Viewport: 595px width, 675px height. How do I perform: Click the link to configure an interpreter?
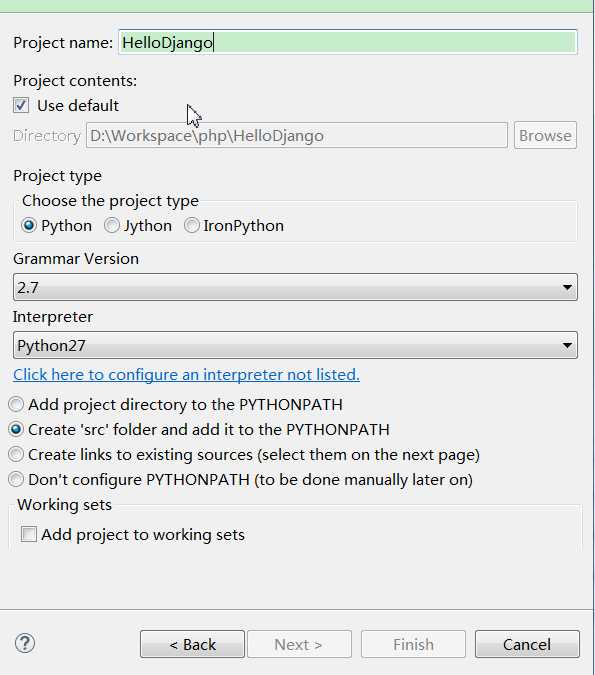[x=186, y=375]
